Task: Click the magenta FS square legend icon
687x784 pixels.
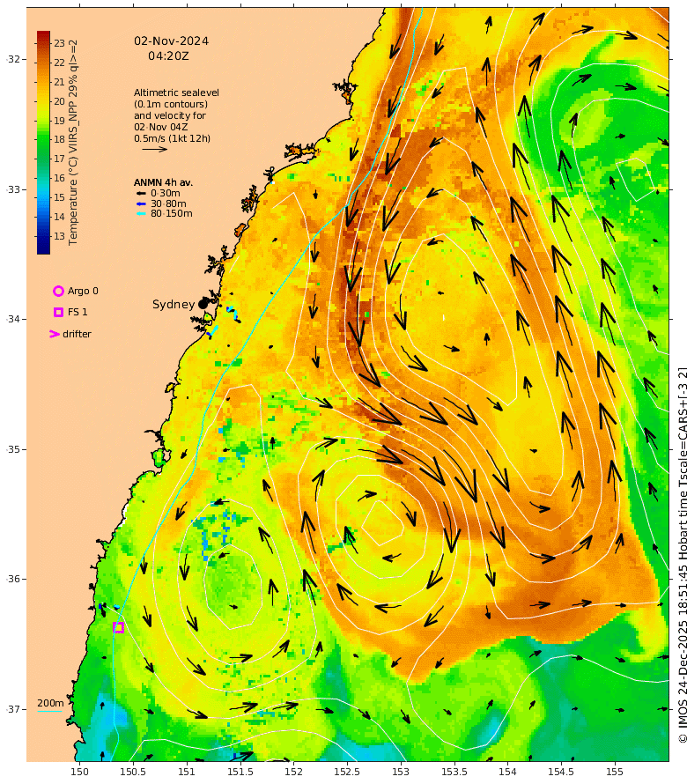Action: click(x=58, y=312)
